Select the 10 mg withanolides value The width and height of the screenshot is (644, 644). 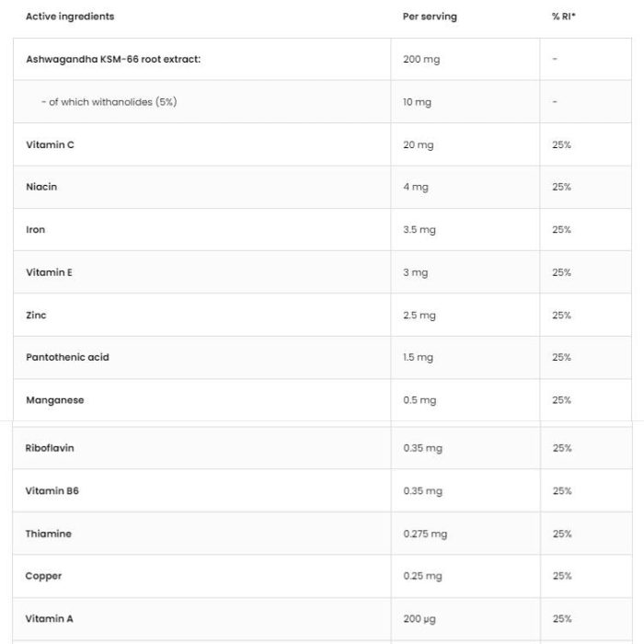pos(418,102)
